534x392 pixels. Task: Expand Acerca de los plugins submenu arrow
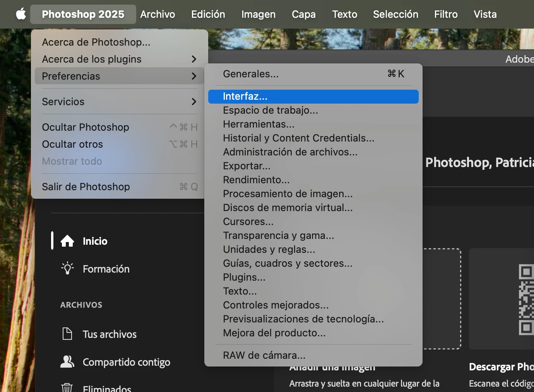pyautogui.click(x=194, y=59)
